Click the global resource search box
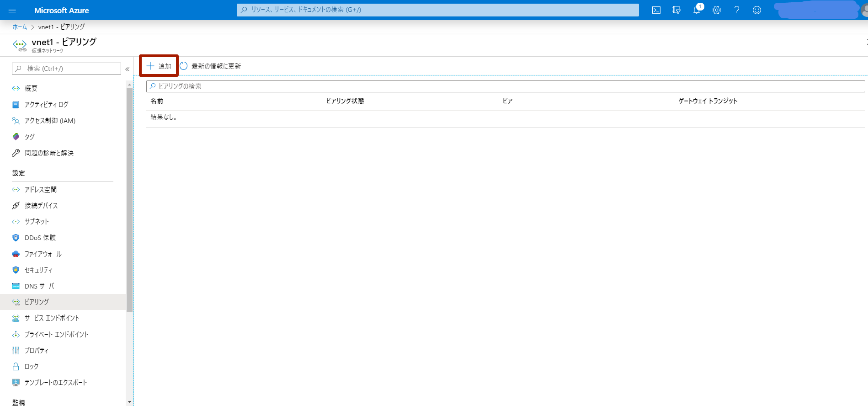The height and width of the screenshot is (406, 868). coord(437,10)
